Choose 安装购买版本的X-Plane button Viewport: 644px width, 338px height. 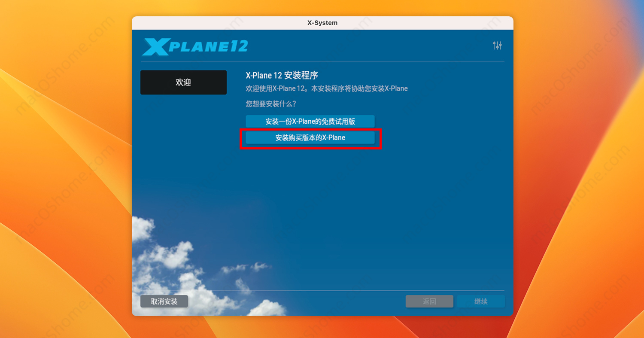click(x=310, y=137)
